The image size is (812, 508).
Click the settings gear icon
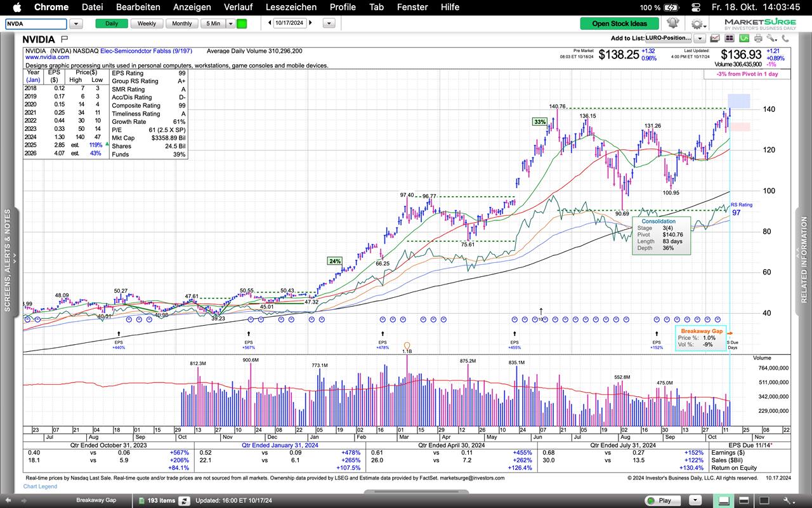tap(697, 24)
